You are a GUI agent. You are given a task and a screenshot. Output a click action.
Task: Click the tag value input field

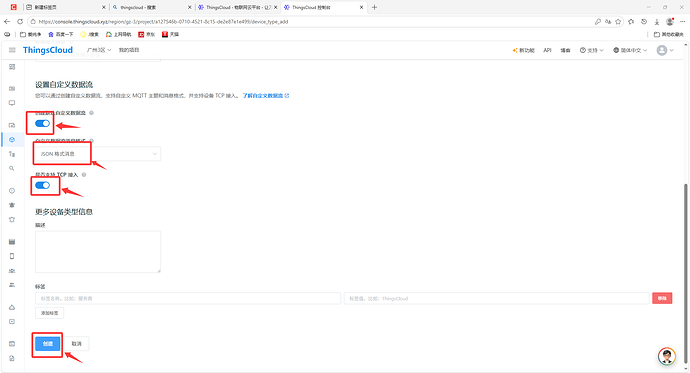pyautogui.click(x=497, y=298)
